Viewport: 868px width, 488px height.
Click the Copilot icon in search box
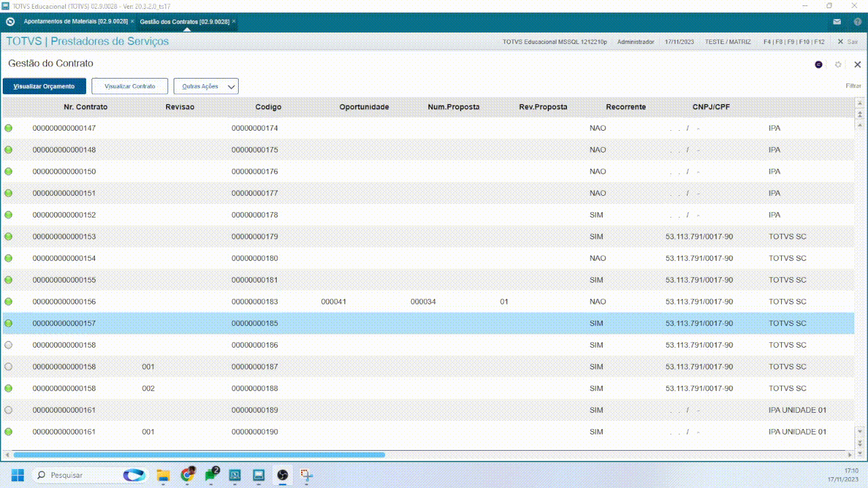(x=134, y=474)
